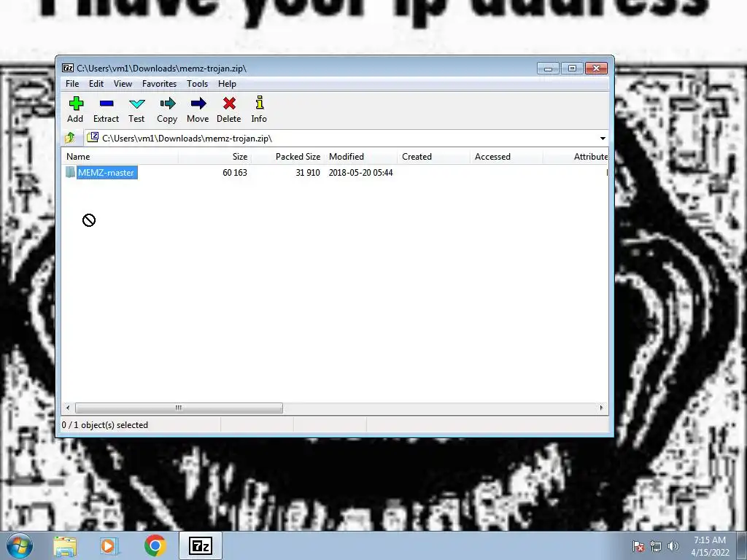
Task: Expand the address path dropdown
Action: (x=603, y=138)
